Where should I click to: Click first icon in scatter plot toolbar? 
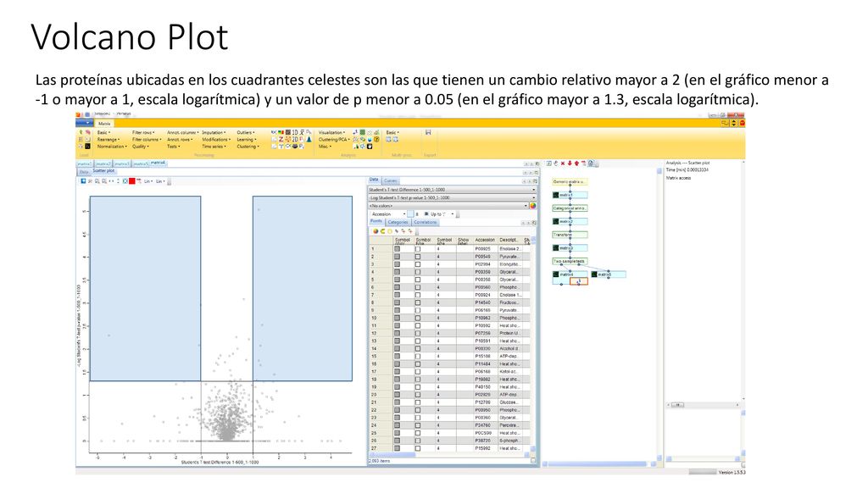click(84, 181)
